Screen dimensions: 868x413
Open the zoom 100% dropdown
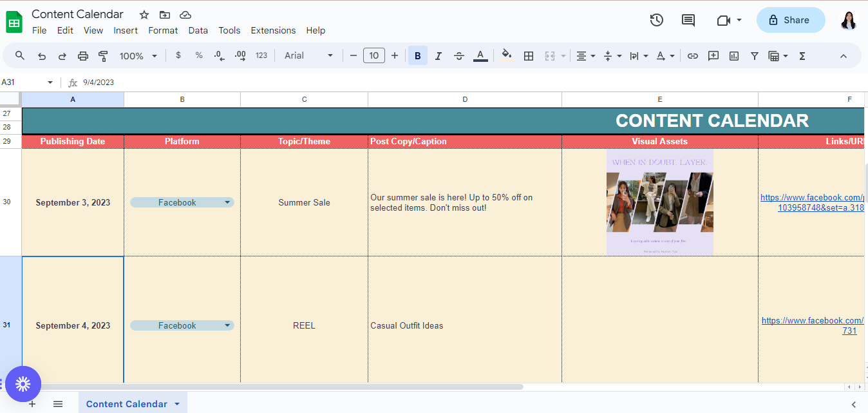tap(138, 56)
